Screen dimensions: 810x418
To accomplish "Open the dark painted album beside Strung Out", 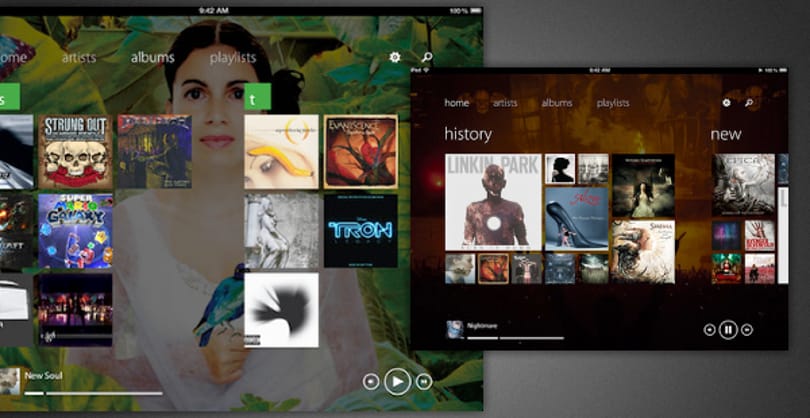I will pyautogui.click(x=154, y=151).
